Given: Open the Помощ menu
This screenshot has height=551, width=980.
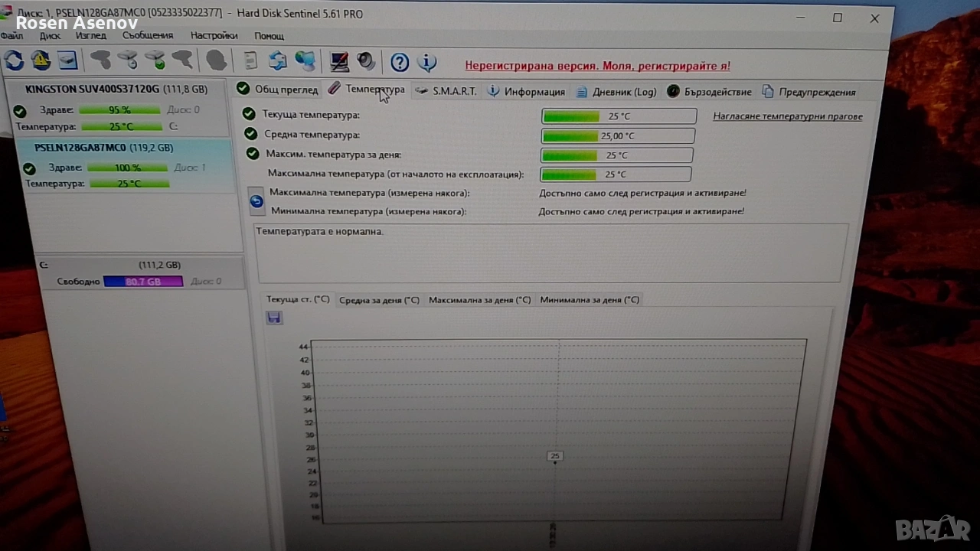Looking at the screenshot, I should 269,36.
